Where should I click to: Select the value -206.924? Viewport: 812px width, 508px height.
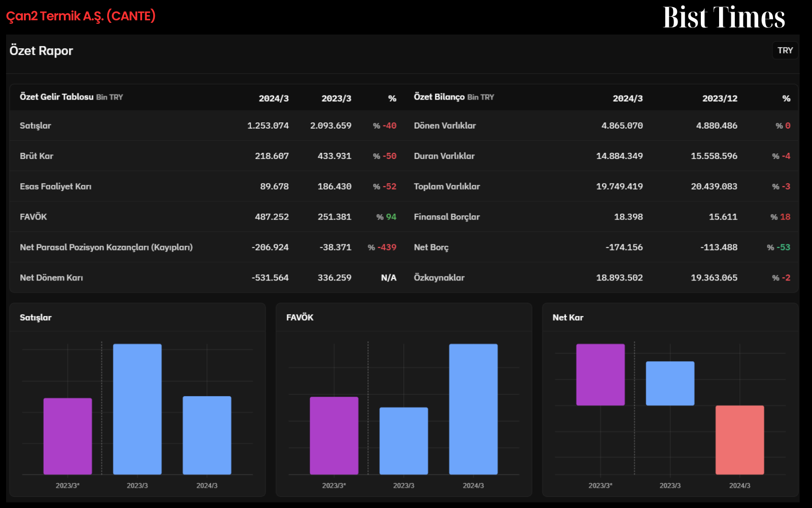pyautogui.click(x=270, y=247)
